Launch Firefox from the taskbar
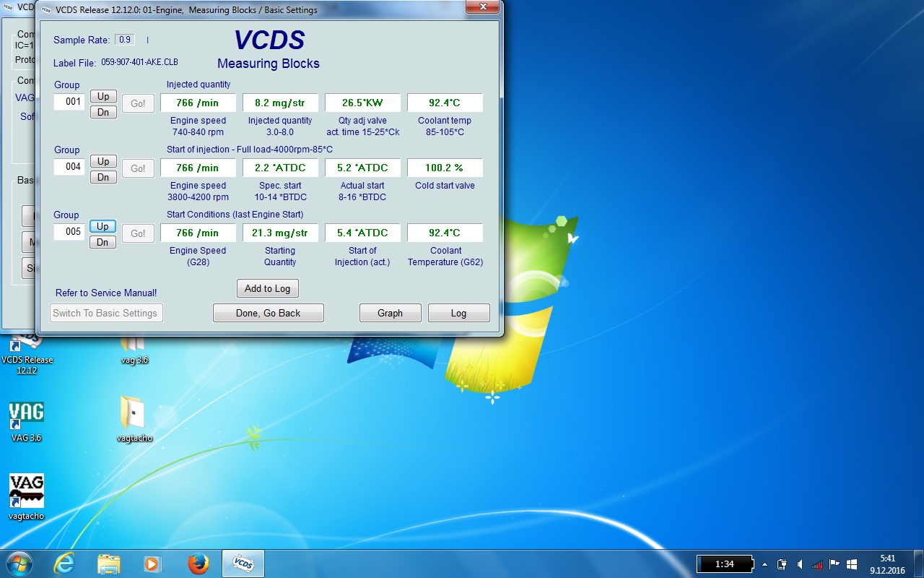 coord(198,564)
